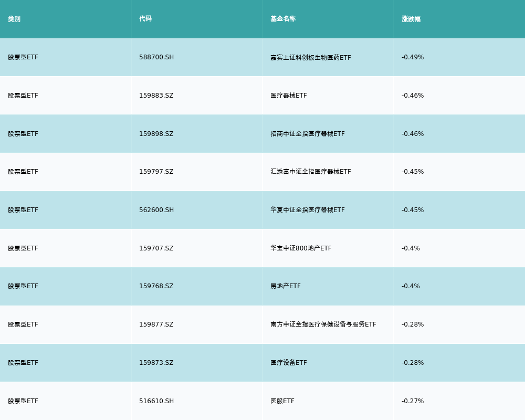Select code 516610.SH
This screenshot has height=420, width=525.
pos(156,401)
